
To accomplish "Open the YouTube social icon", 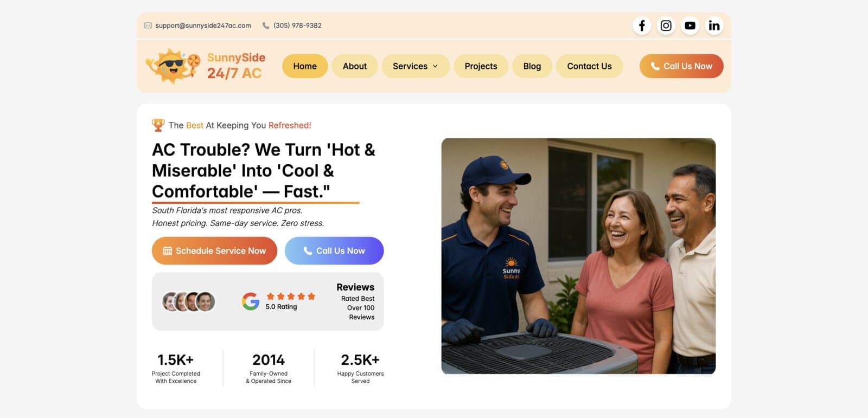I will [690, 25].
